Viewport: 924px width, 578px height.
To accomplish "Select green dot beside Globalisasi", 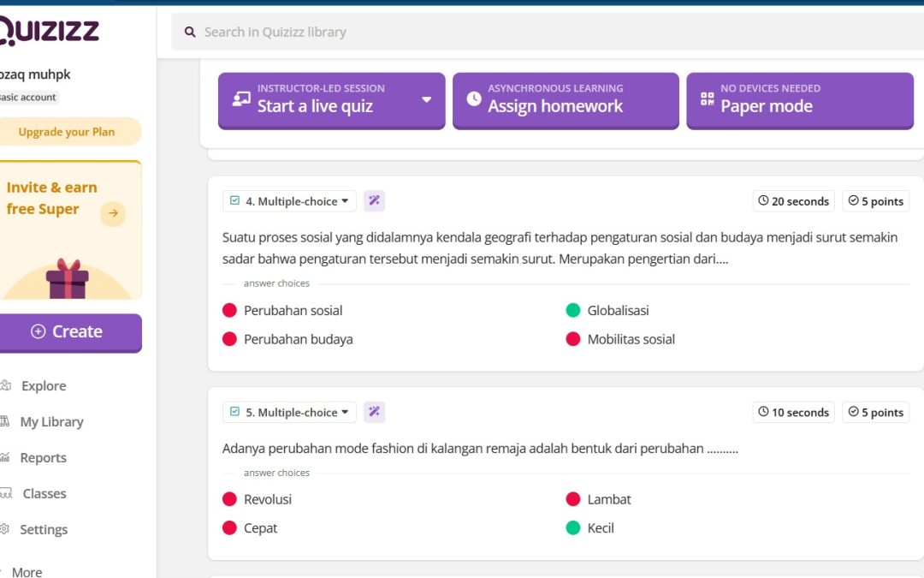I will (573, 310).
